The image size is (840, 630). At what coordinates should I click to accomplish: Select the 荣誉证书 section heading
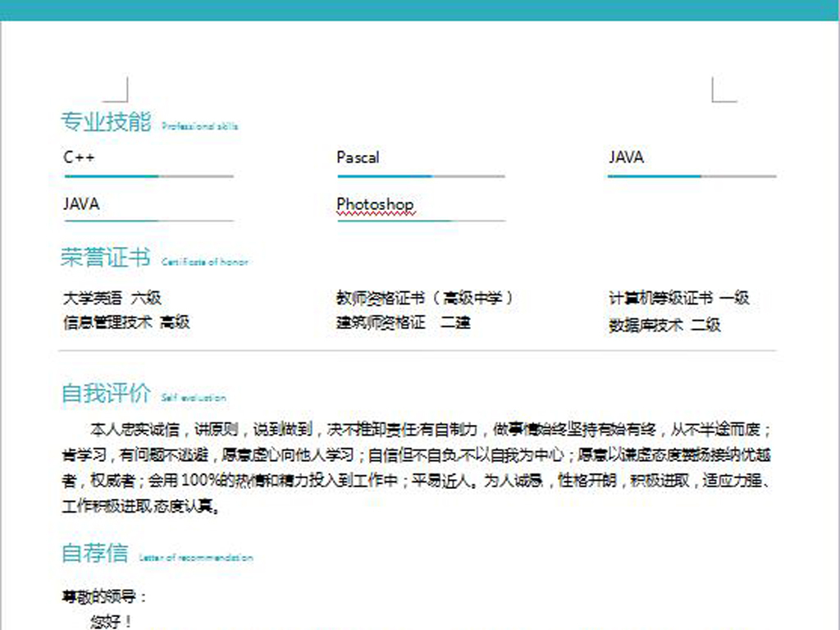click(106, 258)
